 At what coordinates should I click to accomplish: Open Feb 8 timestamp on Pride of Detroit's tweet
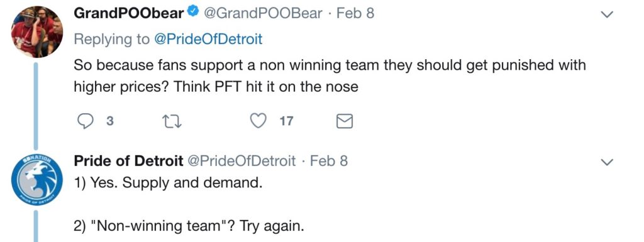[329, 161]
